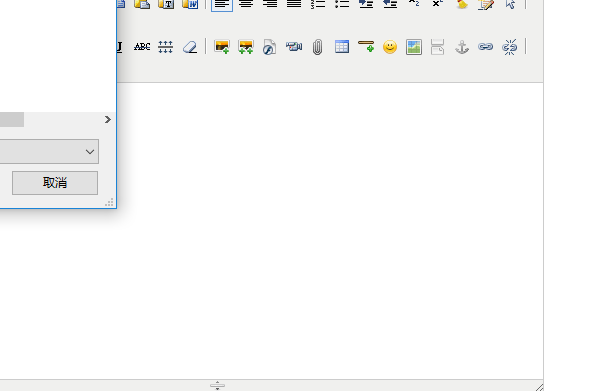Insert a table
Image resolution: width=596 pixels, height=391 pixels.
tap(342, 47)
